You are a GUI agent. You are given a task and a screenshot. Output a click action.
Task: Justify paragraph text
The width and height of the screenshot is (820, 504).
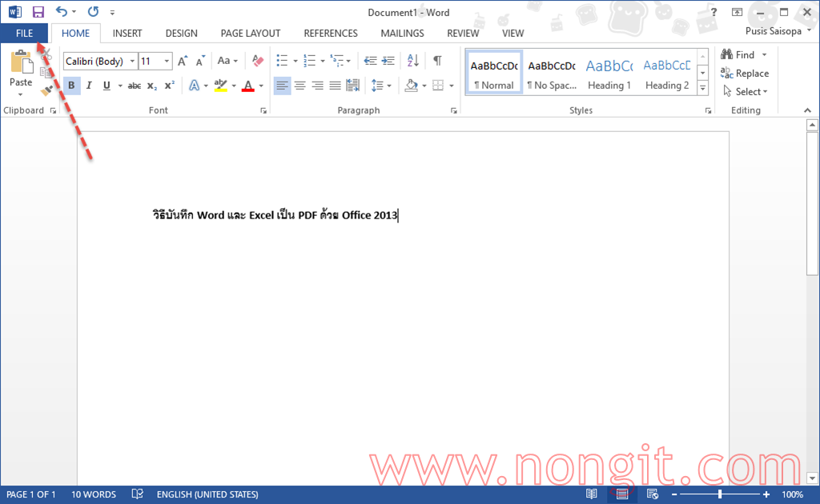(x=336, y=86)
